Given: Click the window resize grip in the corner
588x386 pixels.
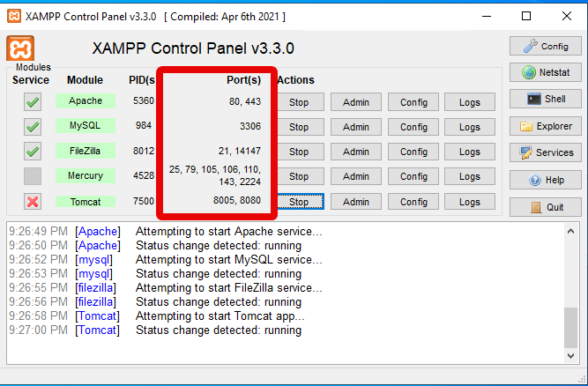Looking at the screenshot, I should coord(582,379).
